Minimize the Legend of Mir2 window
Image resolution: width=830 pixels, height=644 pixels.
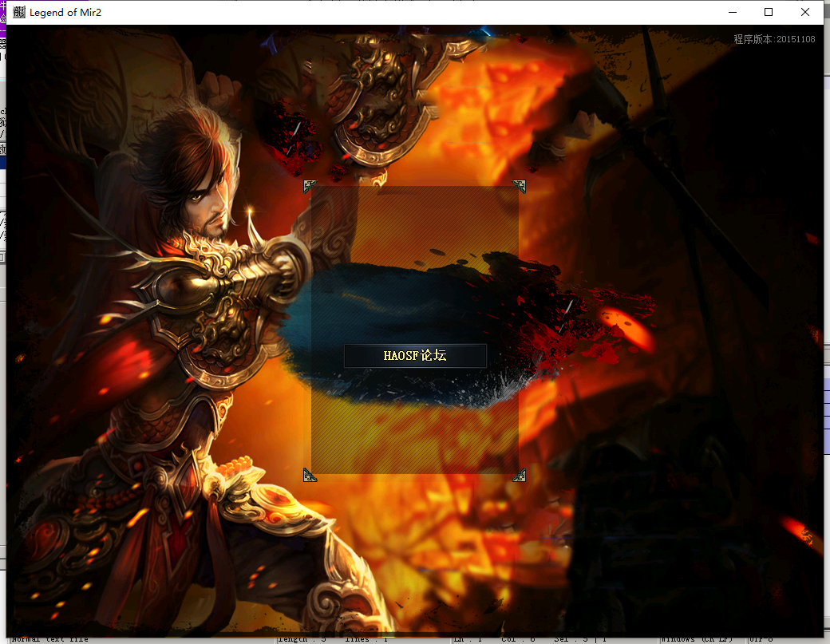coord(732,12)
